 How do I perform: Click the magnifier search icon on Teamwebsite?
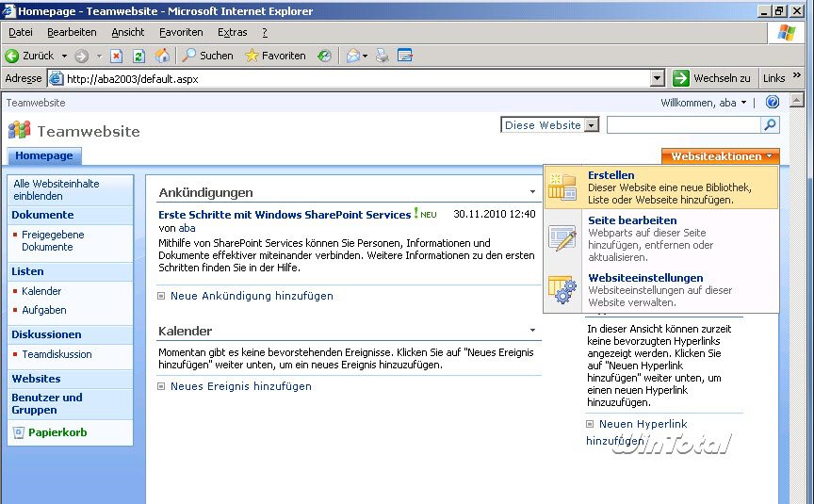(771, 124)
